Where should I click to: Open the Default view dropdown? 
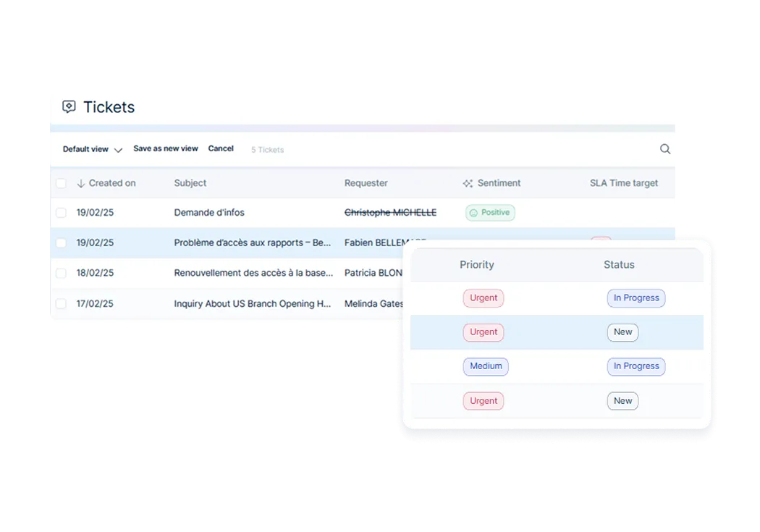[92, 149]
